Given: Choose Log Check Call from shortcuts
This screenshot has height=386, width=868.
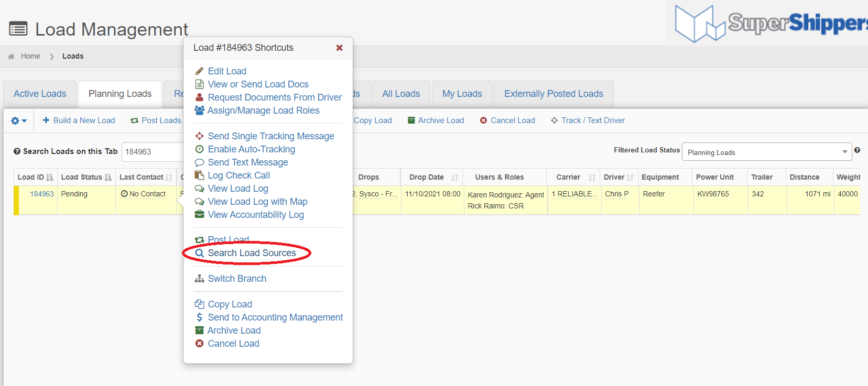Looking at the screenshot, I should (238, 175).
